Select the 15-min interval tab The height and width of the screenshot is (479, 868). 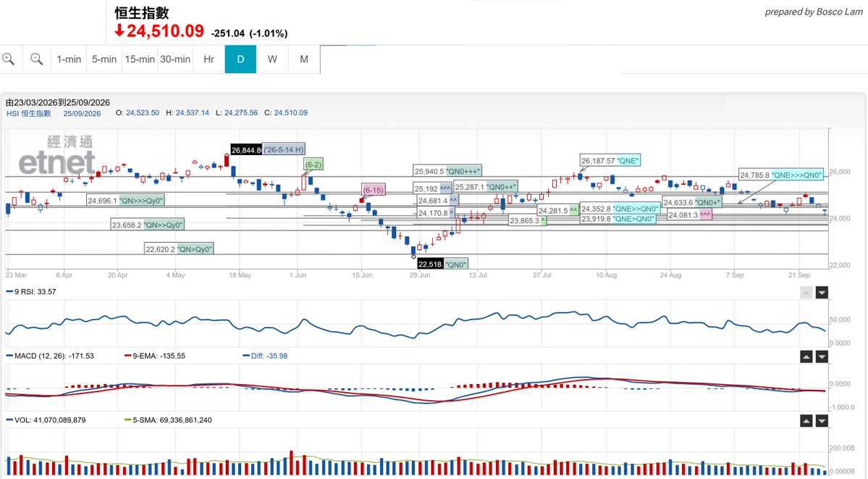[140, 59]
